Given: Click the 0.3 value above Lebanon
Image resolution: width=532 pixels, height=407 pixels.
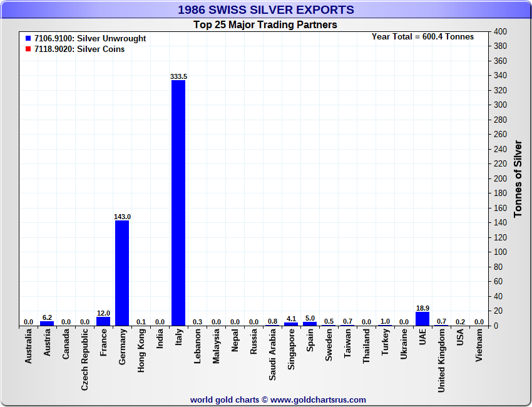Looking at the screenshot, I should click(197, 322).
